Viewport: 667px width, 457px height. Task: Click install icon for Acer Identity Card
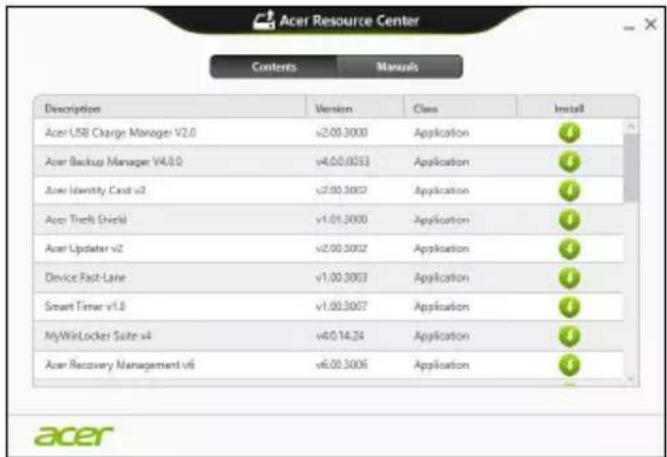pos(569,191)
